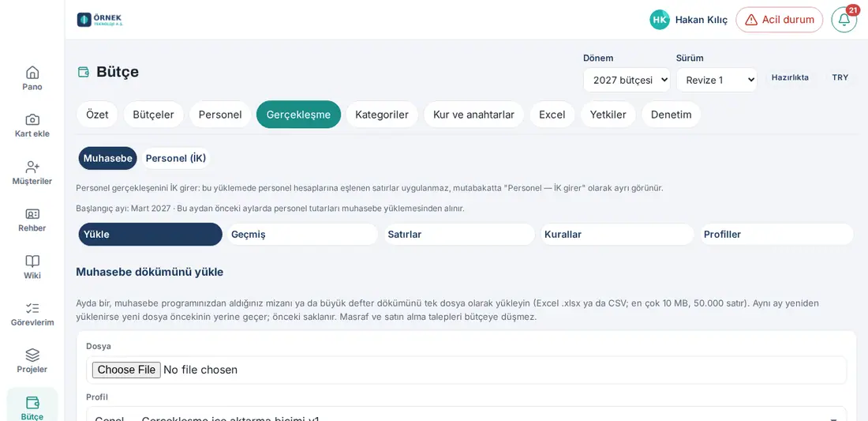The height and width of the screenshot is (421, 868).
Task: Open the Kurallar section tab
Action: pyautogui.click(x=617, y=235)
